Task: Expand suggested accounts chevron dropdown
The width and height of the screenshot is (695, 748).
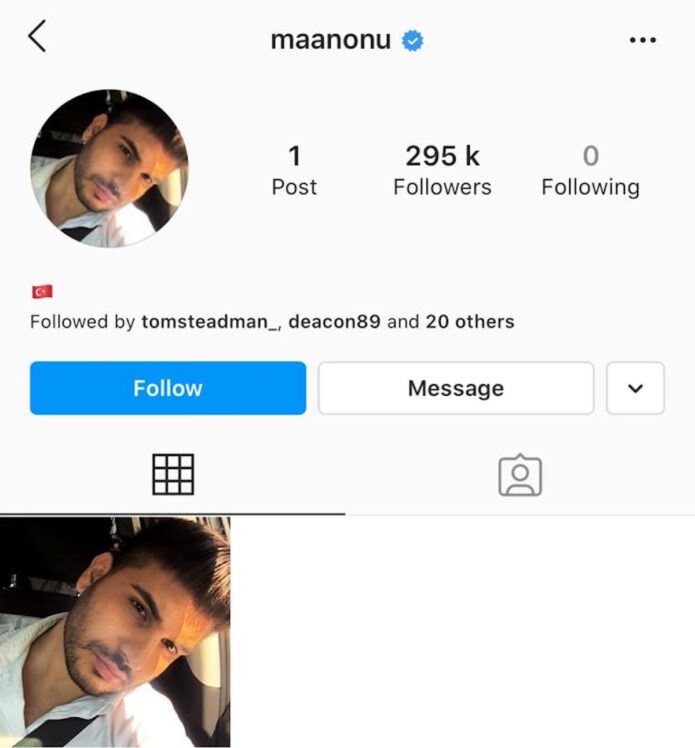Action: click(635, 388)
